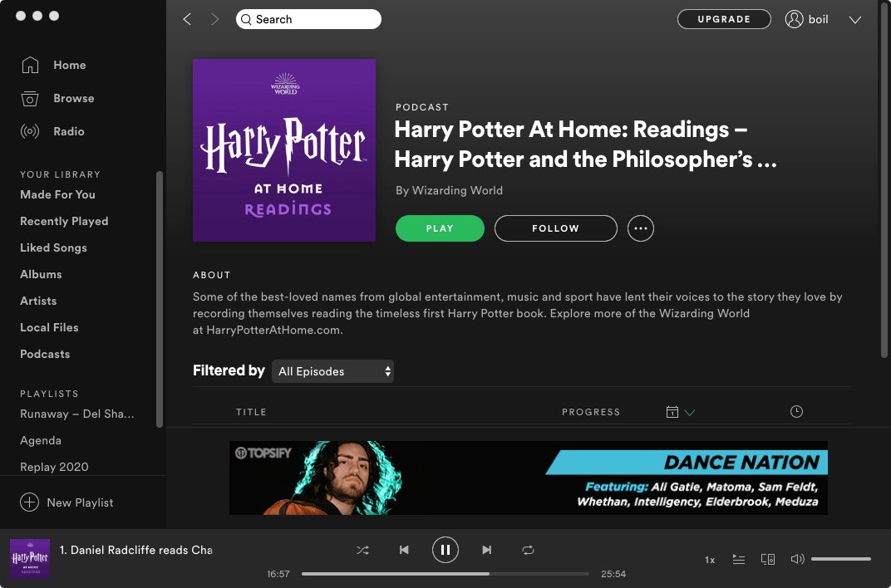This screenshot has width=891, height=588.
Task: Click the sidebar scrollbar
Action: (160, 299)
